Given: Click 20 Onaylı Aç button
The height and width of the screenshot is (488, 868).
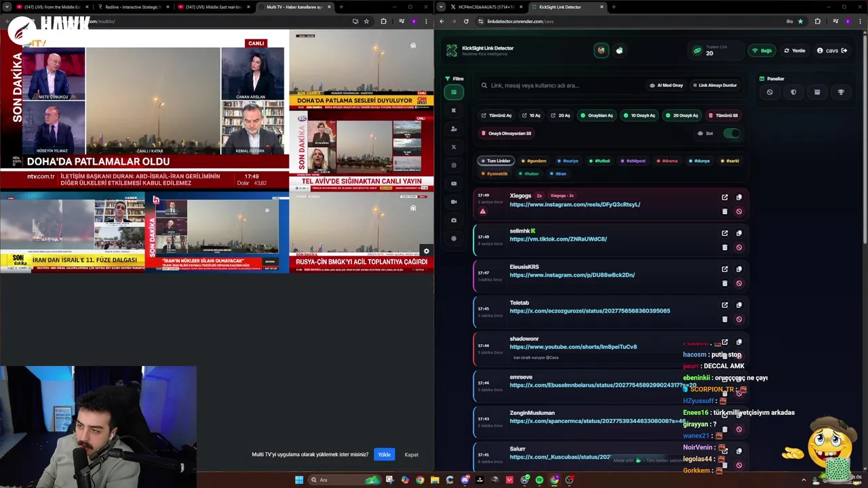Looking at the screenshot, I should click(682, 115).
